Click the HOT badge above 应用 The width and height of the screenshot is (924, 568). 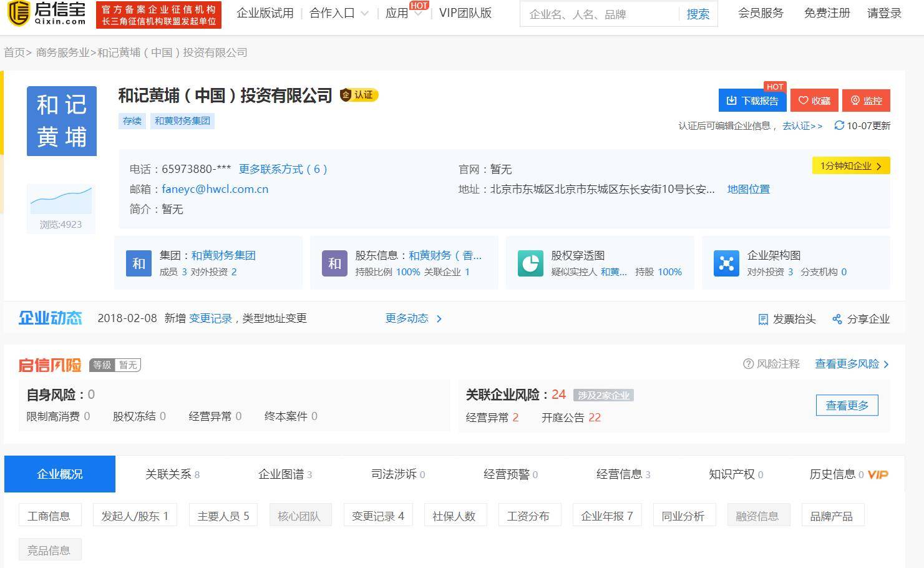click(419, 6)
